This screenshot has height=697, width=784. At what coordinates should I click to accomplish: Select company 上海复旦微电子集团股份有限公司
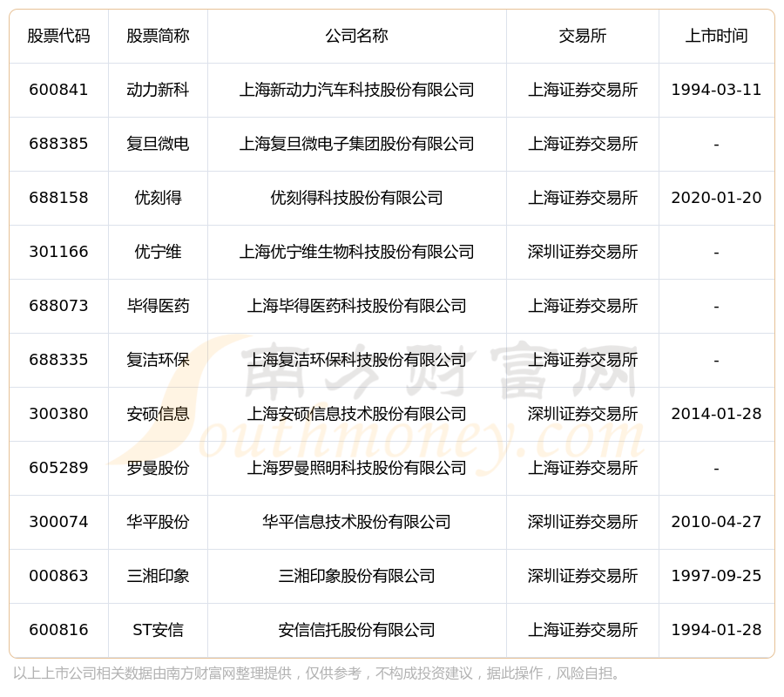(356, 144)
